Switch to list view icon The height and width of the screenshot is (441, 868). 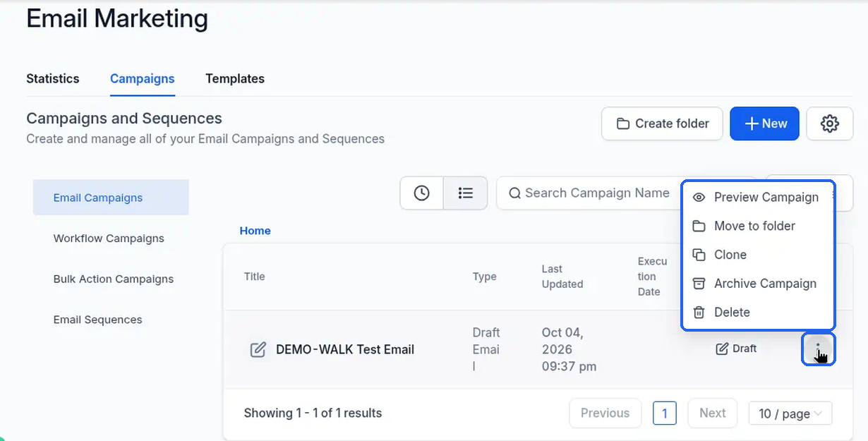click(x=465, y=193)
